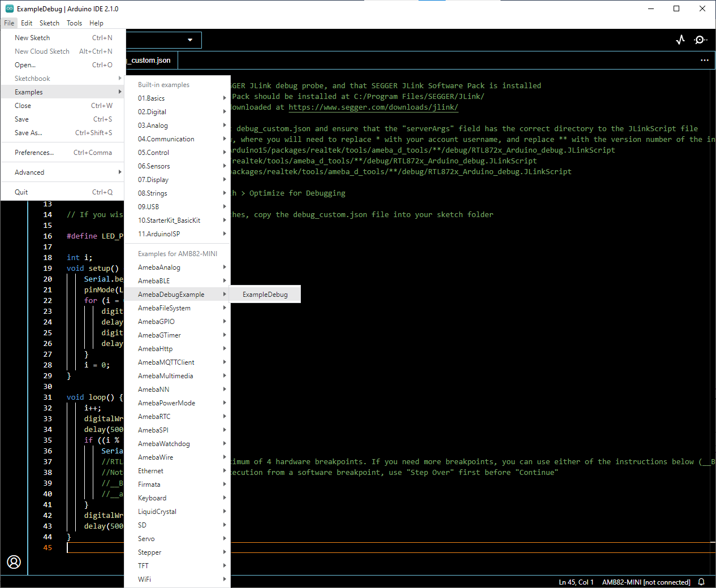Screen dimensions: 716x588
Task: Click the Arduino IDE title bar logo
Action: coord(9,8)
